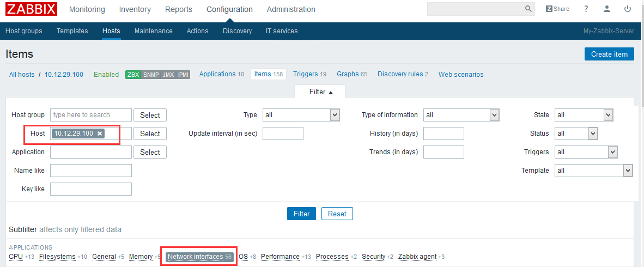Image resolution: width=644 pixels, height=267 pixels.
Task: Open the Web scenarios tab
Action: [461, 74]
